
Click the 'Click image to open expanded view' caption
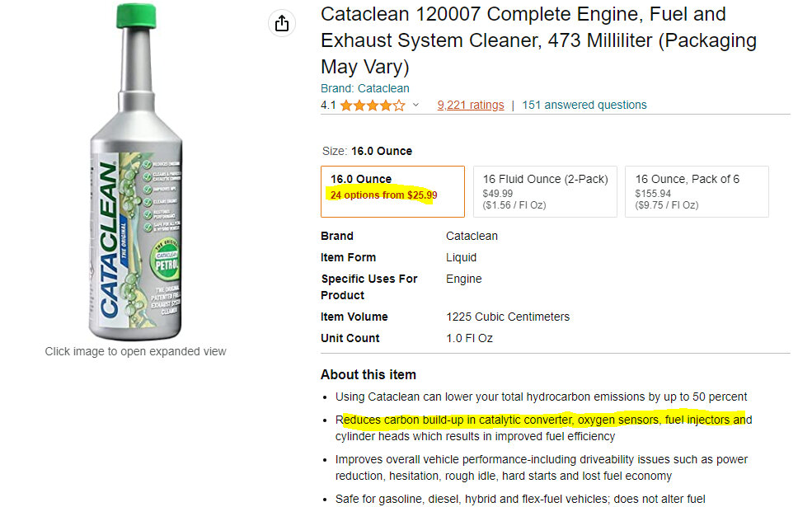[135, 351]
